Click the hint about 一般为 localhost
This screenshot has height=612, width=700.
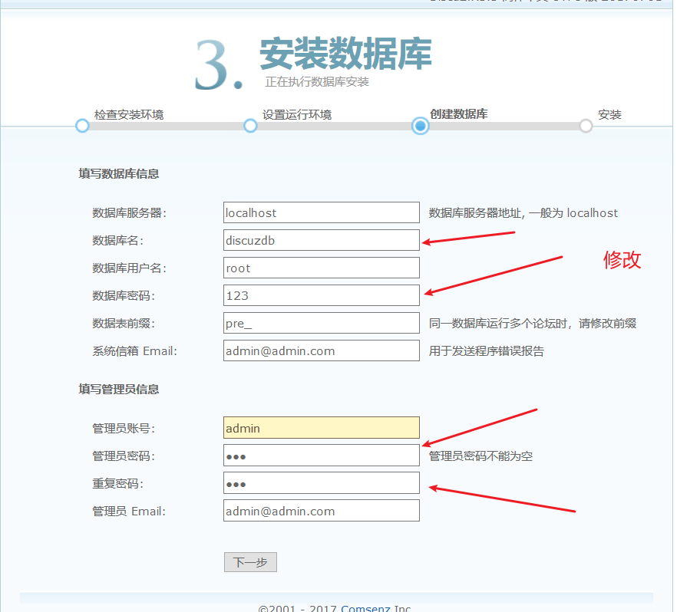523,212
